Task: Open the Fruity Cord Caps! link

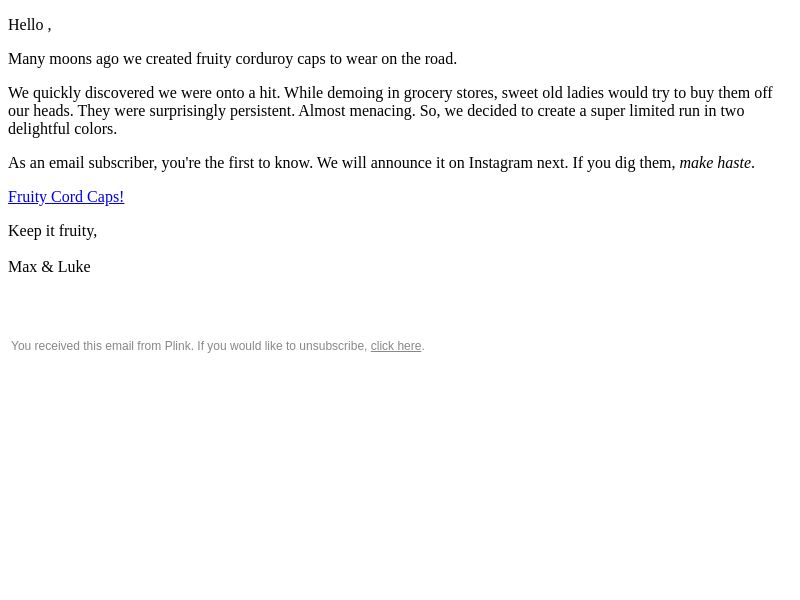Action: 66,197
